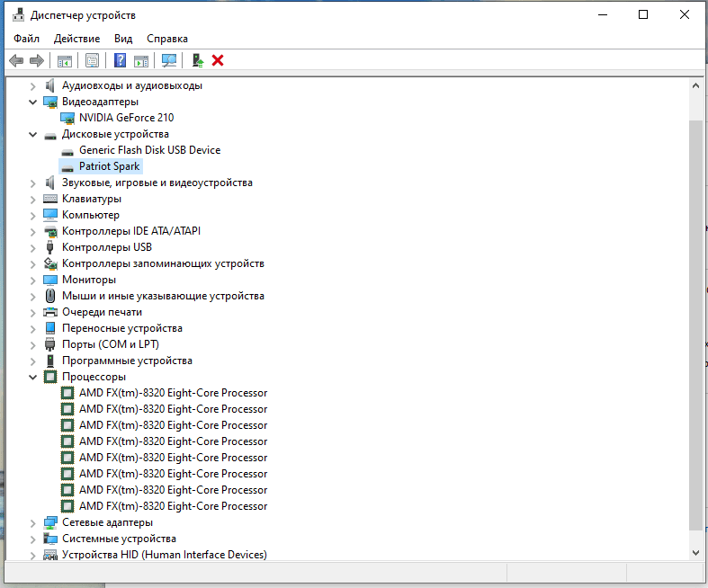
Task: Expand the Порты (COM и LPT) chevron
Action: 32,345
